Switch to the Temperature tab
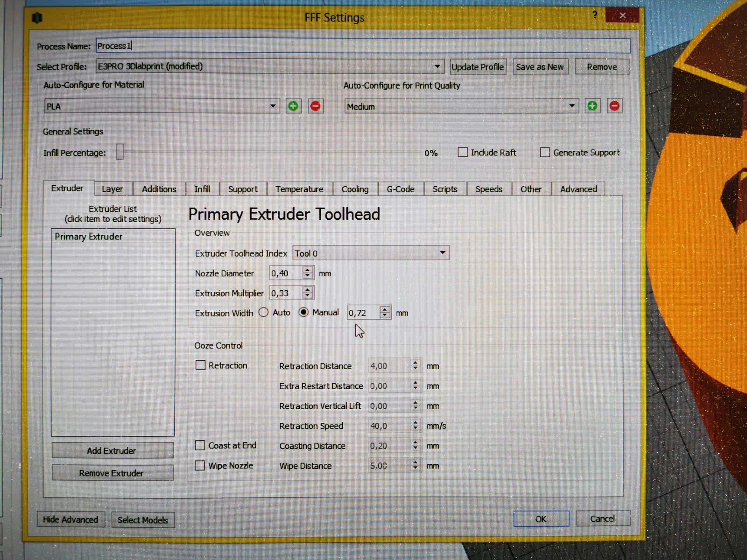Viewport: 747px width, 560px height. pyautogui.click(x=299, y=189)
